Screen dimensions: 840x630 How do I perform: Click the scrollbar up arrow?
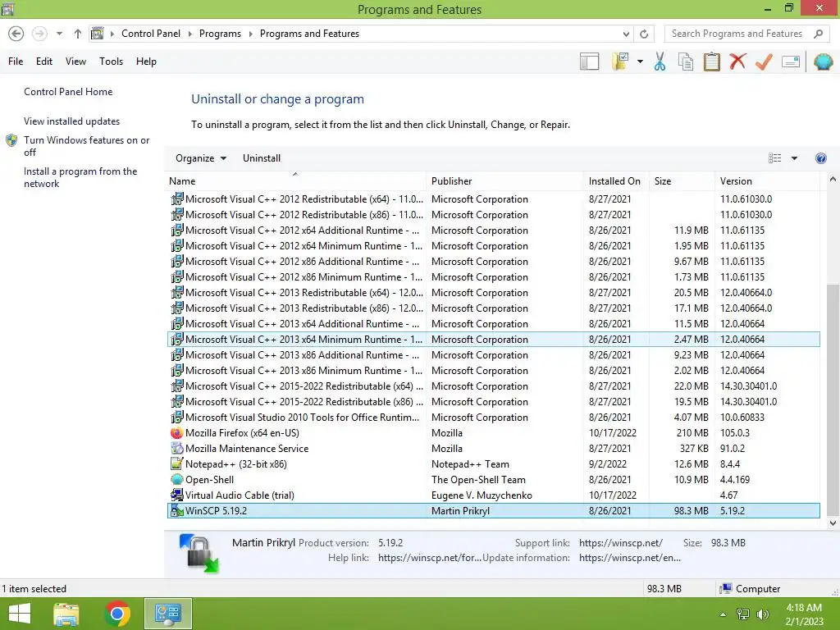point(833,180)
